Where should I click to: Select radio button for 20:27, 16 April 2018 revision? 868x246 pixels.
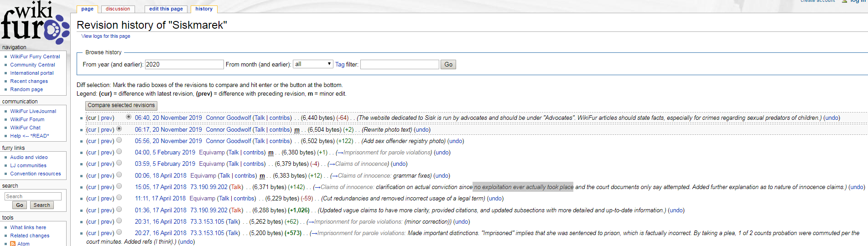[x=119, y=232]
